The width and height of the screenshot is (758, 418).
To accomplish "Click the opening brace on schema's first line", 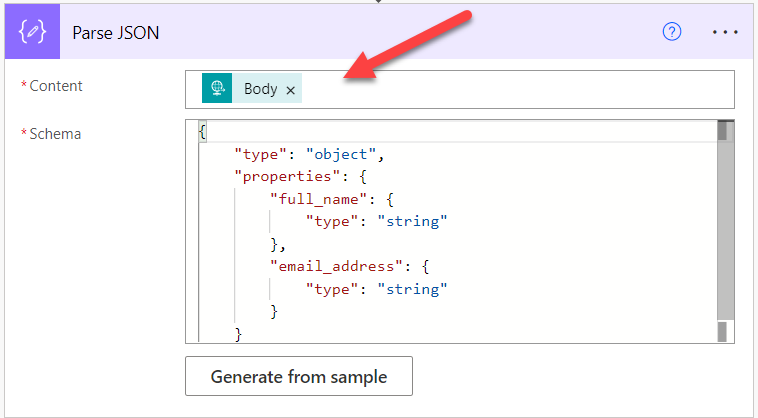I will 203,132.
